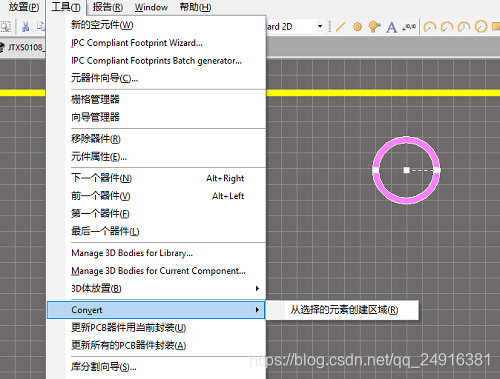Screen dimensions: 500x379
Task: Select 更新所有的PCB器件封装(A)
Action: pos(156,345)
